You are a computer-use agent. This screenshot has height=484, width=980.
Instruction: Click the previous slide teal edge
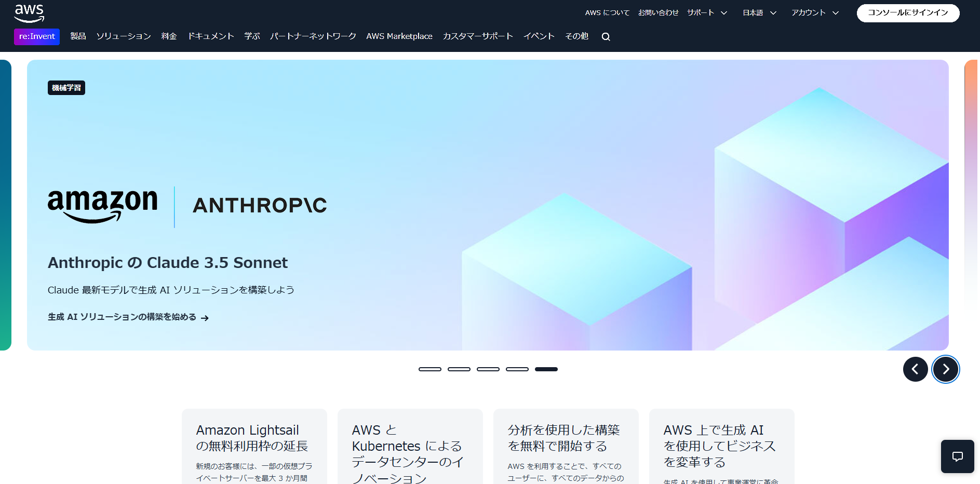[x=5, y=205]
